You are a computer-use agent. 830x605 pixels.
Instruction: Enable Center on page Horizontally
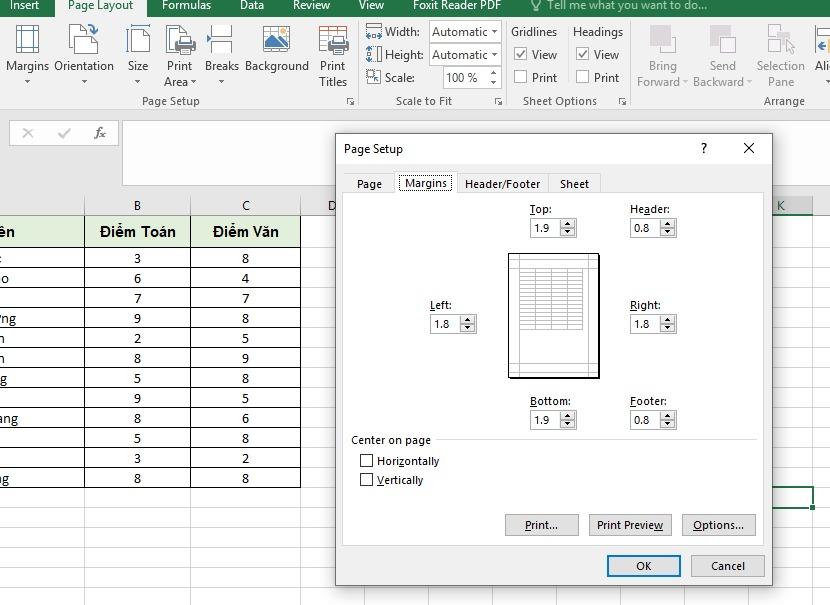tap(367, 461)
